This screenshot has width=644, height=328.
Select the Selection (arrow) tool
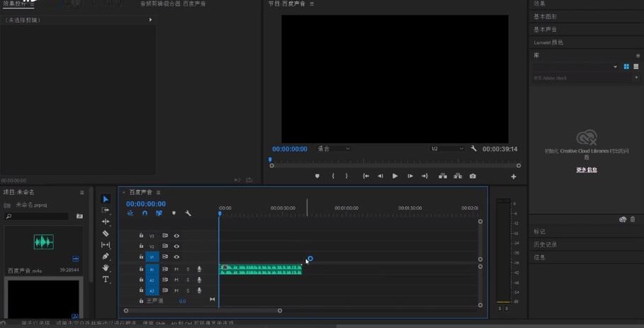pyautogui.click(x=106, y=199)
